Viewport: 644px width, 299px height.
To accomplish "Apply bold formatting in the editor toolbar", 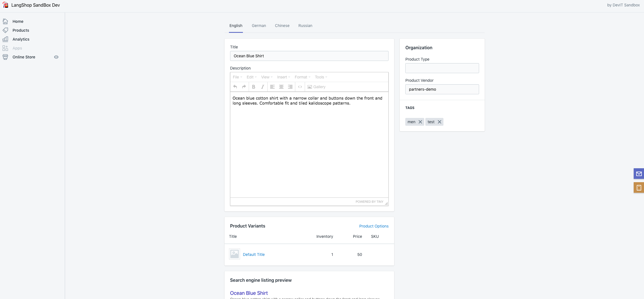I will [253, 87].
